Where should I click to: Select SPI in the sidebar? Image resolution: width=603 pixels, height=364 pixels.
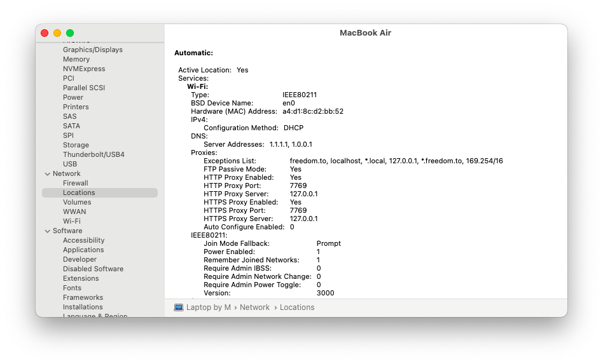tap(68, 135)
